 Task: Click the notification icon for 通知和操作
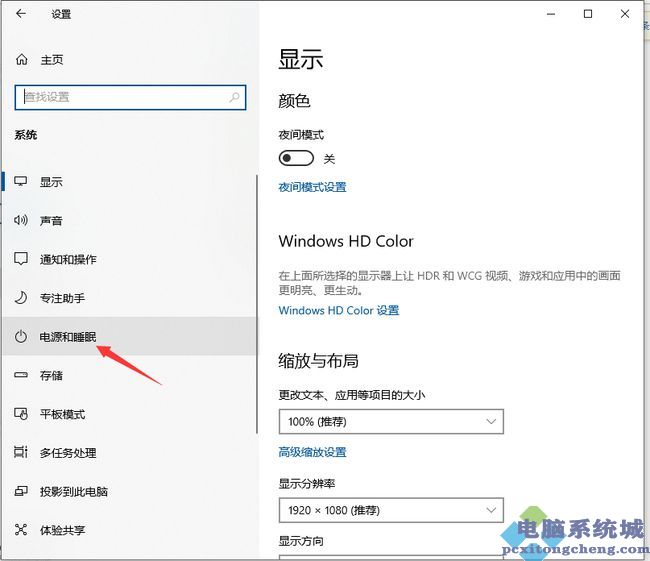point(21,259)
